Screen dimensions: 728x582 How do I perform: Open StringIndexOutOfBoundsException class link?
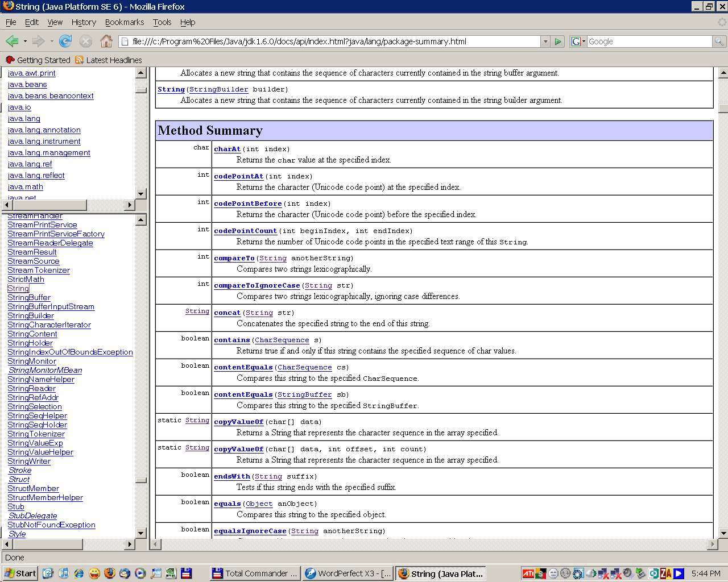point(70,352)
